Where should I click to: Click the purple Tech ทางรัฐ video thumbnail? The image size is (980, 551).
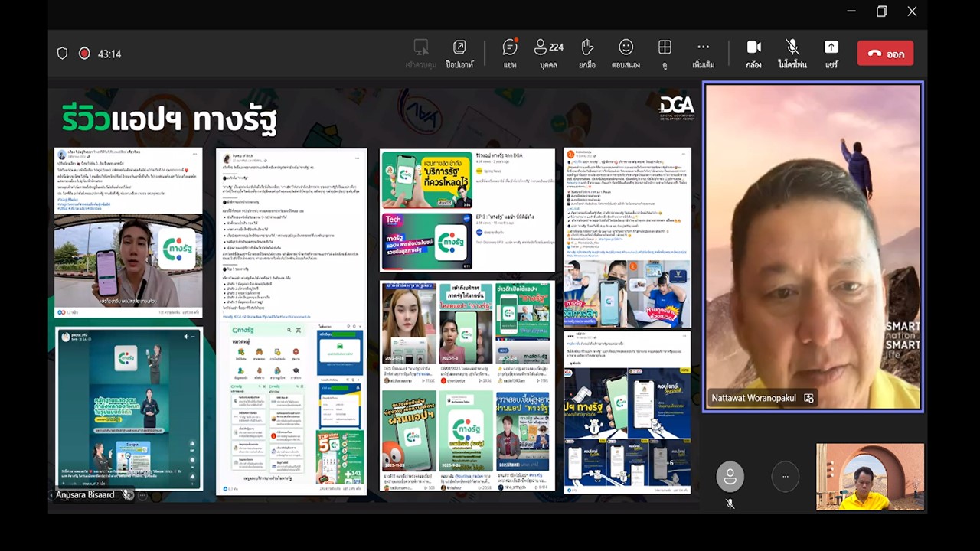point(427,240)
